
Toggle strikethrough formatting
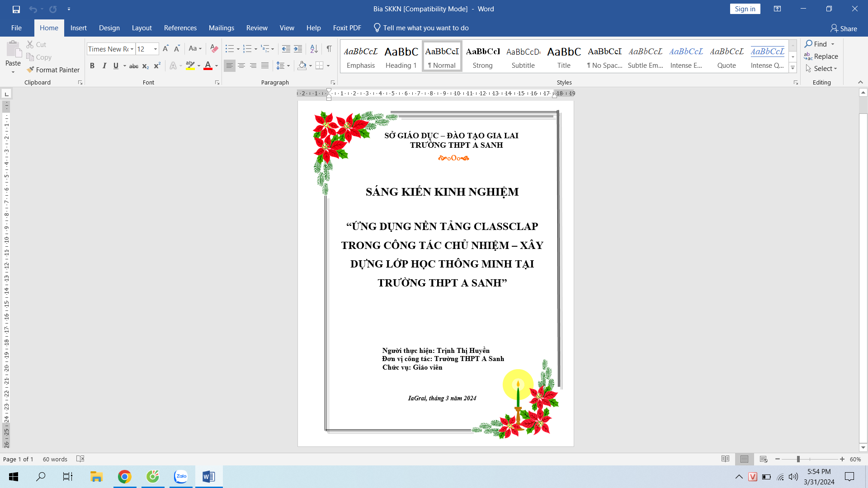[x=134, y=66]
